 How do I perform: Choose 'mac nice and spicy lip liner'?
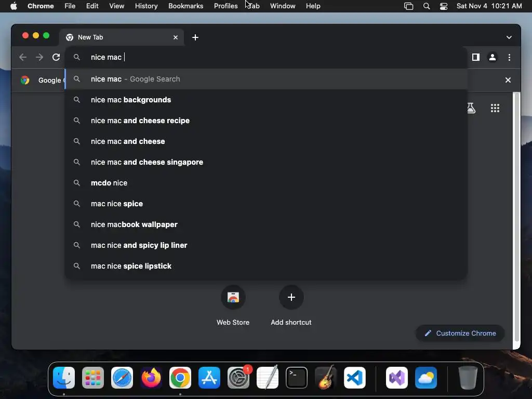266,245
